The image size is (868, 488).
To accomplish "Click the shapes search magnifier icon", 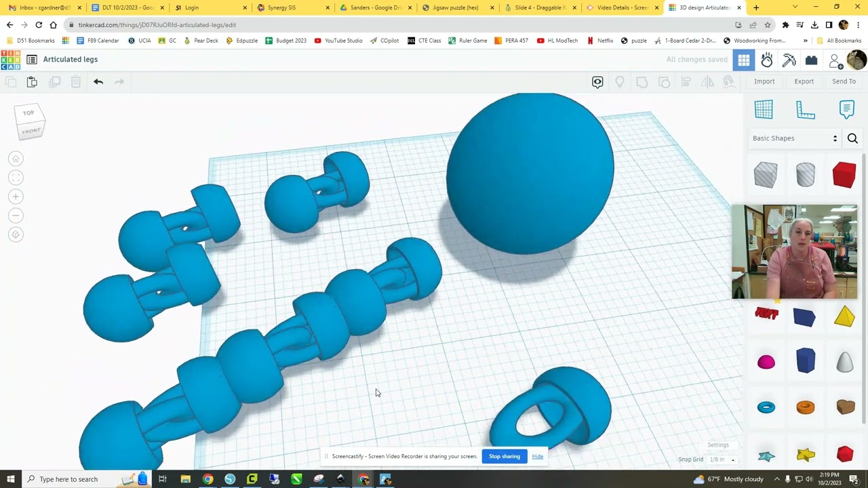I will click(852, 138).
